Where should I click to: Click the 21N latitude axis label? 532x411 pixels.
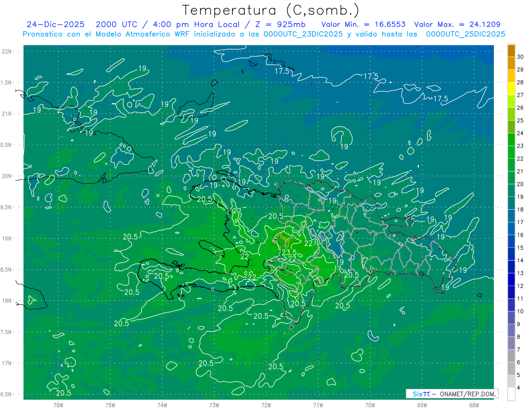click(x=8, y=114)
